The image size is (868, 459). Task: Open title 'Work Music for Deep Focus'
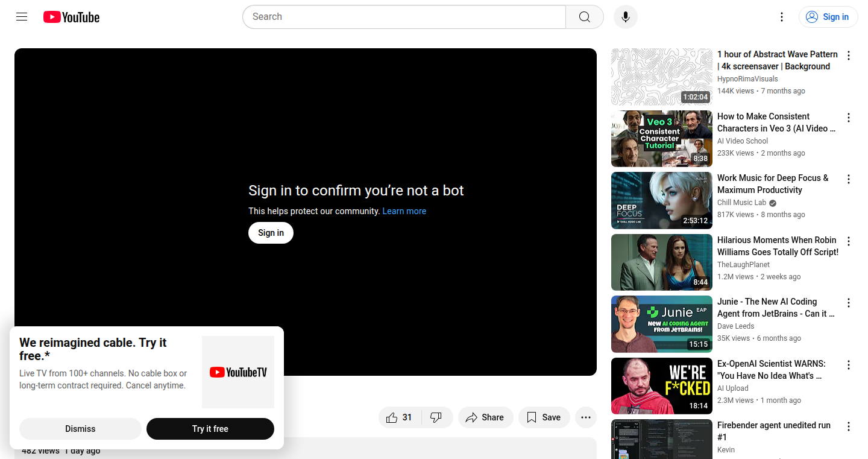pos(773,184)
